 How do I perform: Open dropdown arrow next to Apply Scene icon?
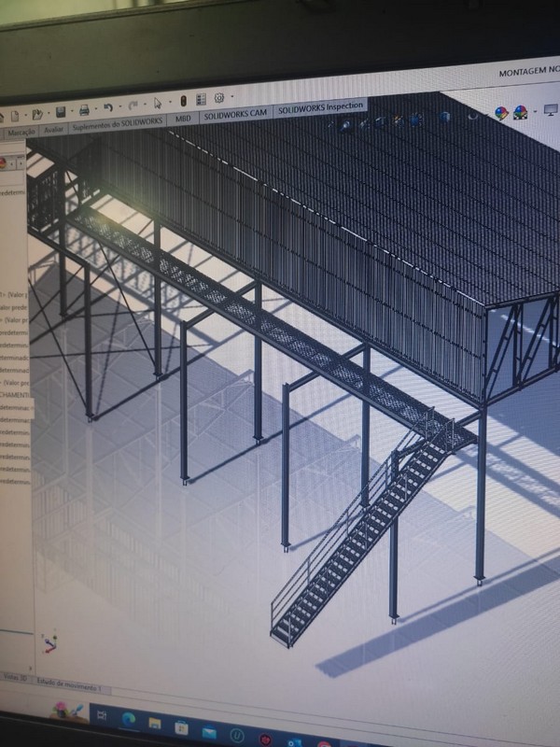(x=535, y=111)
